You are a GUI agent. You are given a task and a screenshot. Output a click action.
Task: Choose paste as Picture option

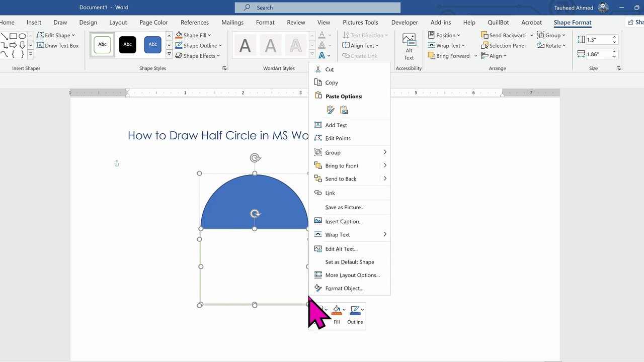344,110
